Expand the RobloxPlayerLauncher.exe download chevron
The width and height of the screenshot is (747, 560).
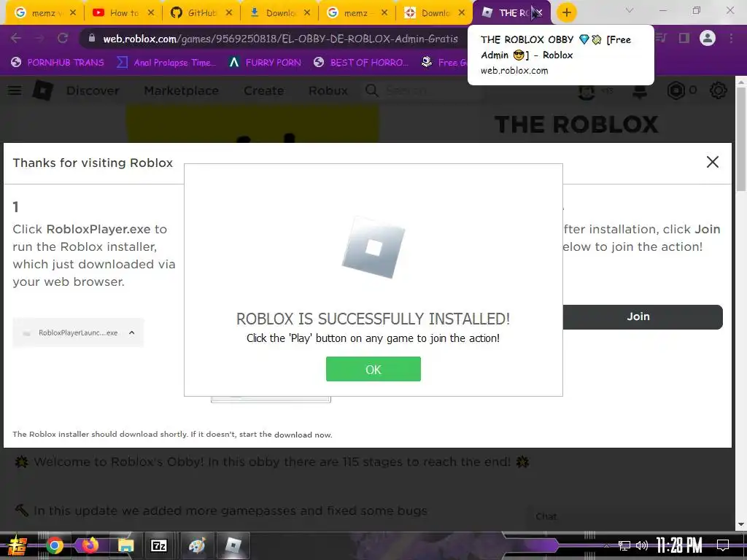tap(132, 332)
